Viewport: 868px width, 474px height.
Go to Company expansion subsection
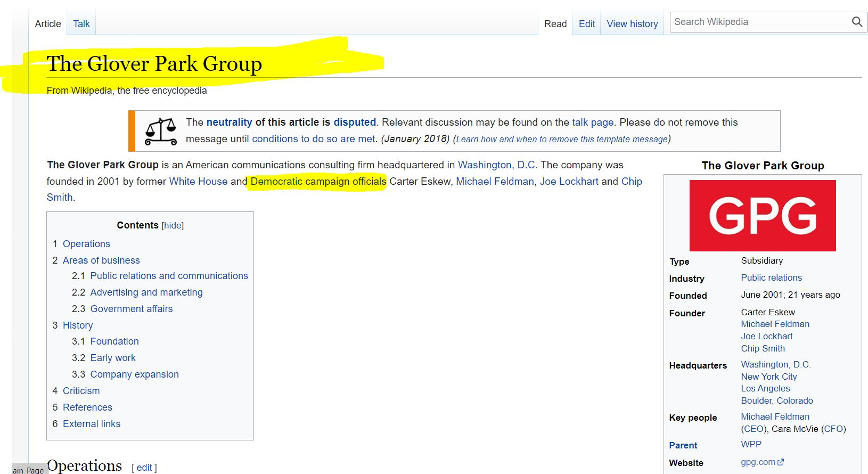coord(135,374)
